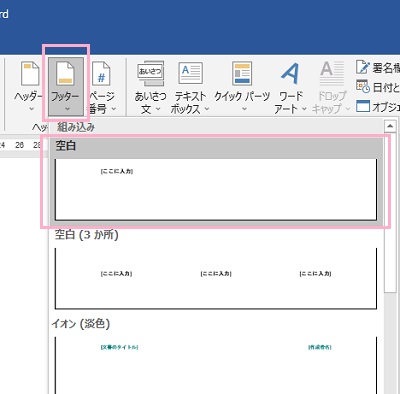Screen dimensions: 400x394
Task: Choose the 空白 blank footer thumbnail
Action: pyautogui.click(x=216, y=189)
